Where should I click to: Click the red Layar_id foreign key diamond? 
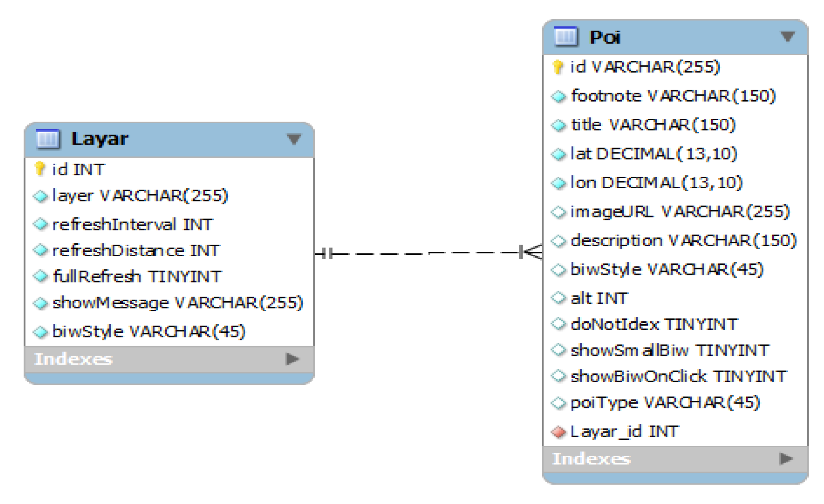[x=559, y=432]
